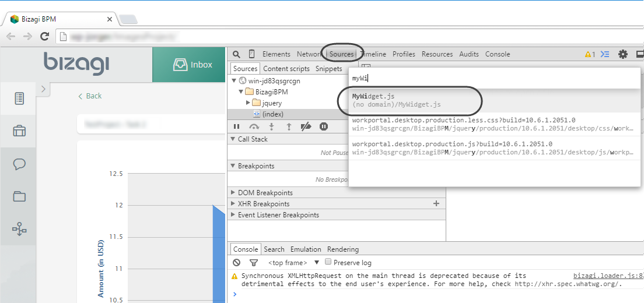Switch to Audits panel

tap(469, 54)
